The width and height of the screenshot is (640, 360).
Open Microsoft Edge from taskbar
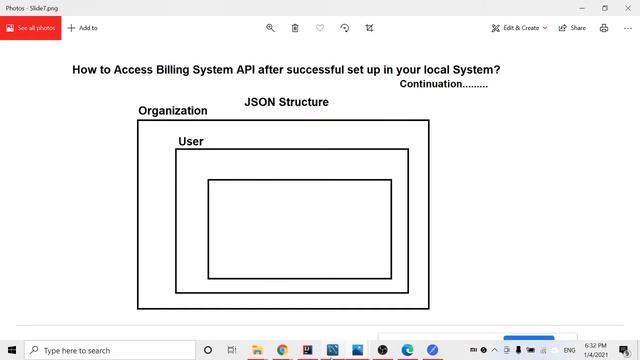tap(407, 350)
